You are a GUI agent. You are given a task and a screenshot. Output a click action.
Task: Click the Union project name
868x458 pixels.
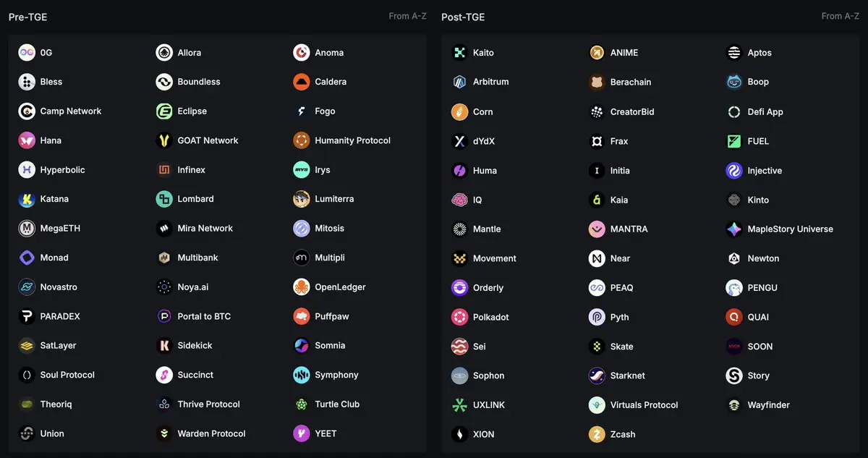[52, 433]
